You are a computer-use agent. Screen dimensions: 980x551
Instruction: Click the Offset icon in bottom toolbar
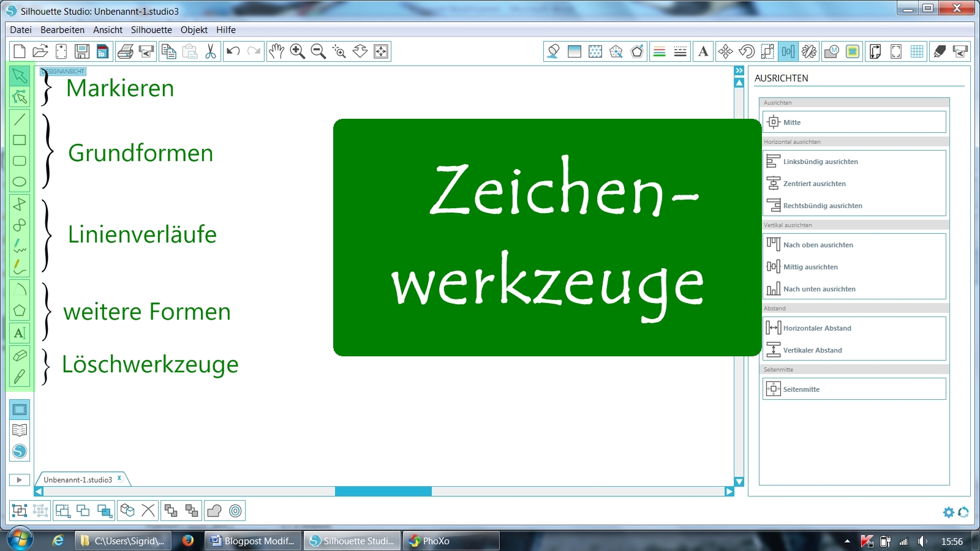(x=235, y=511)
